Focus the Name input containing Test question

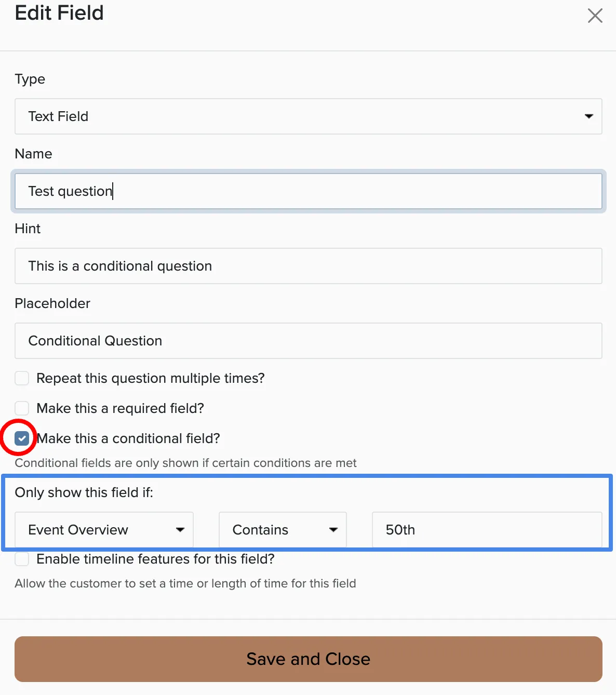[308, 191]
